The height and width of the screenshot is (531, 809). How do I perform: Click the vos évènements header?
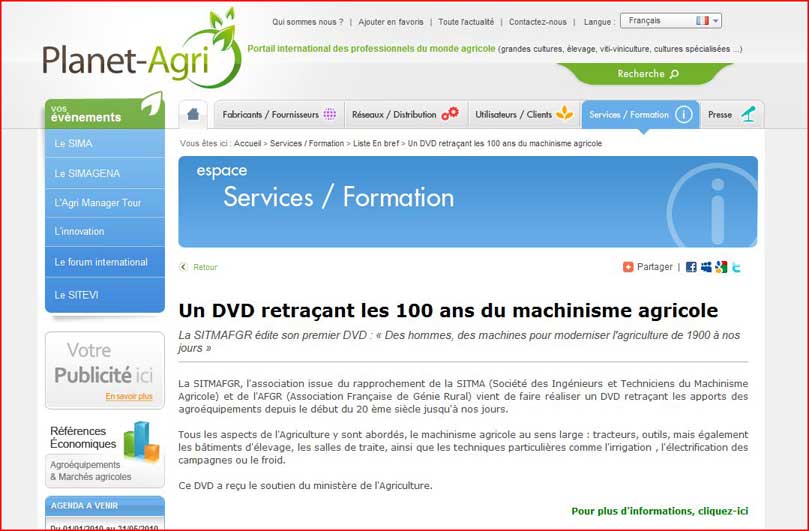coord(105,114)
